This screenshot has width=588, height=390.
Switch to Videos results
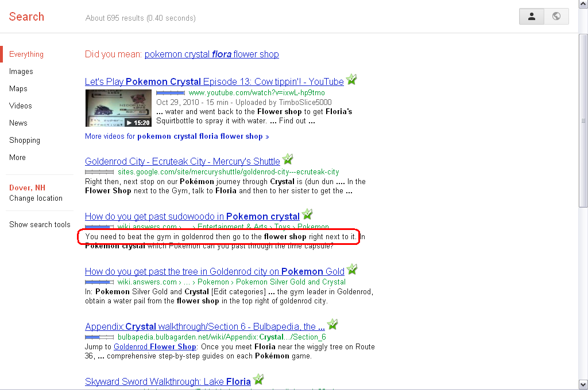point(20,106)
